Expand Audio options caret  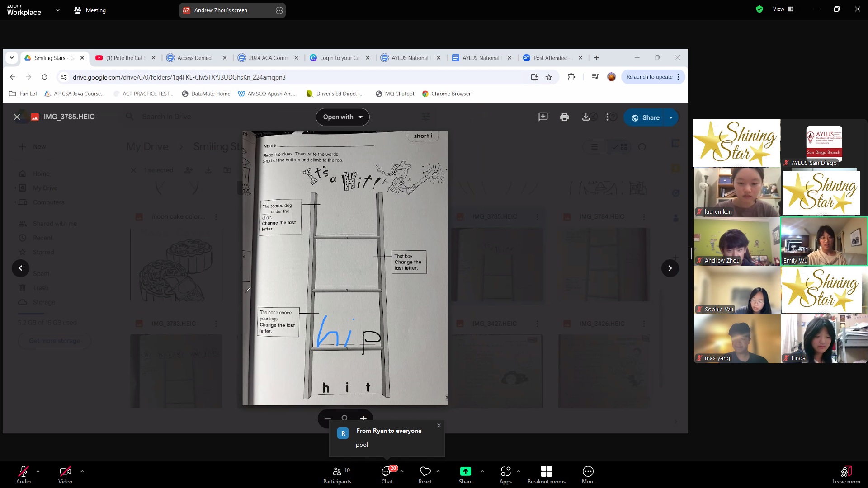(38, 471)
